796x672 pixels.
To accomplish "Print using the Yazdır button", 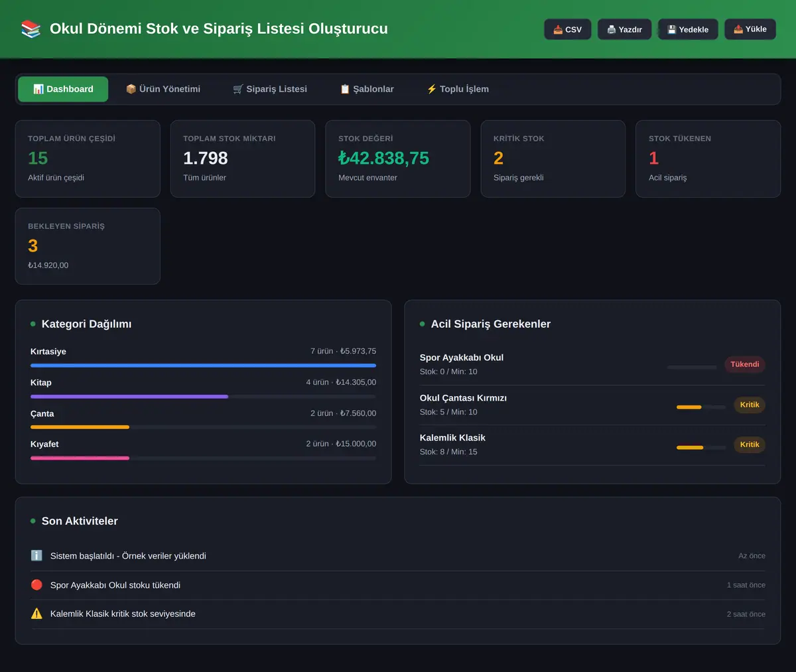I will (x=625, y=29).
